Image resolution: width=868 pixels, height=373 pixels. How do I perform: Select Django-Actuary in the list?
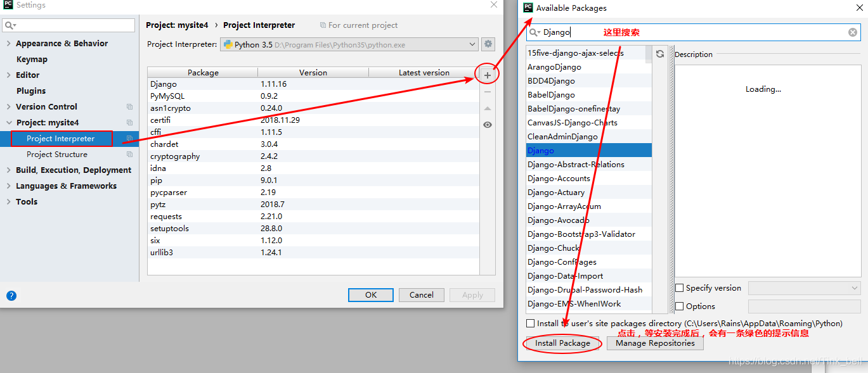tap(588, 193)
